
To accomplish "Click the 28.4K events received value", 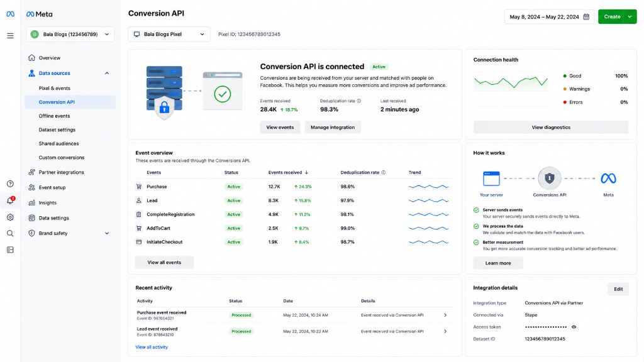I will [268, 109].
